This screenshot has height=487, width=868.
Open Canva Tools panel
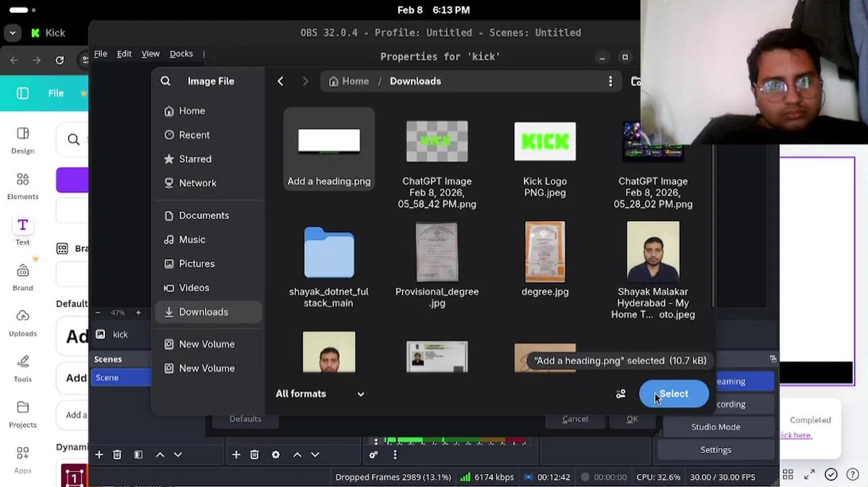tap(22, 369)
